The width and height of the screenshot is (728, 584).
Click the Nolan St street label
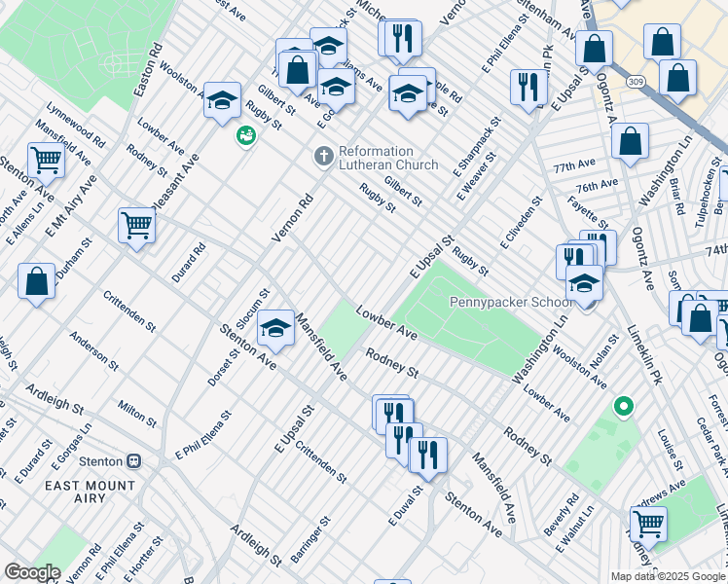pyautogui.click(x=604, y=351)
